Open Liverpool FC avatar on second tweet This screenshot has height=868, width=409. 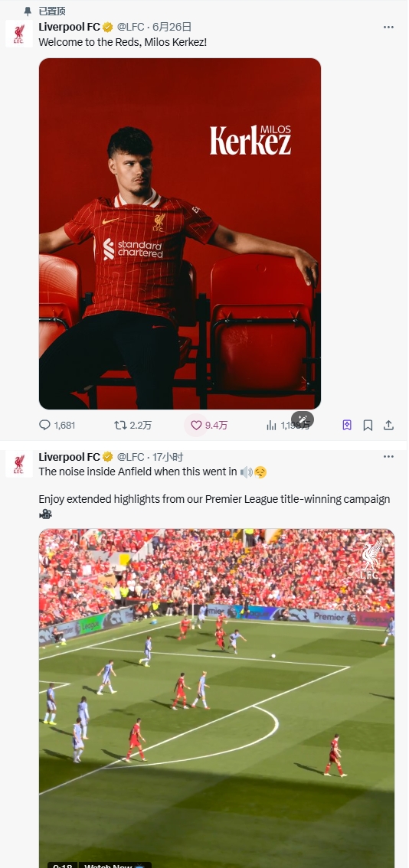pos(19,463)
